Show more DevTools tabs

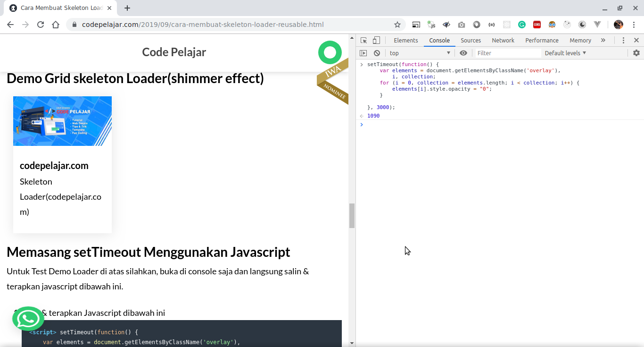(603, 41)
